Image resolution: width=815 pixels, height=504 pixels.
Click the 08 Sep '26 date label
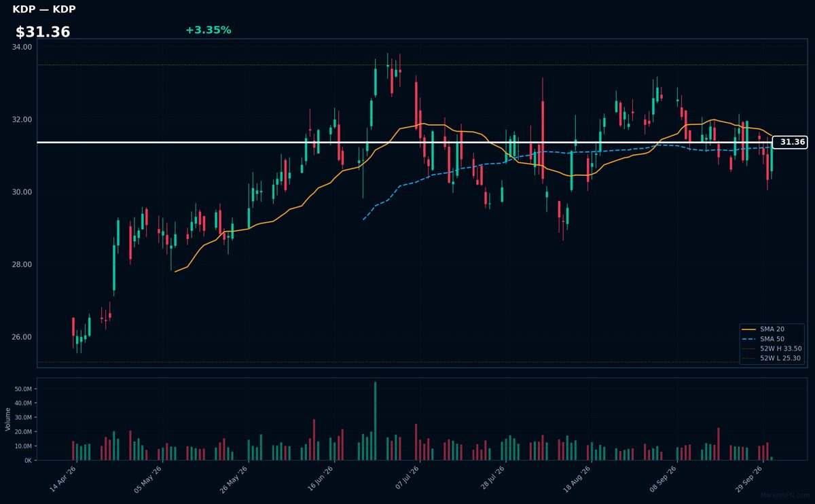[x=662, y=479]
